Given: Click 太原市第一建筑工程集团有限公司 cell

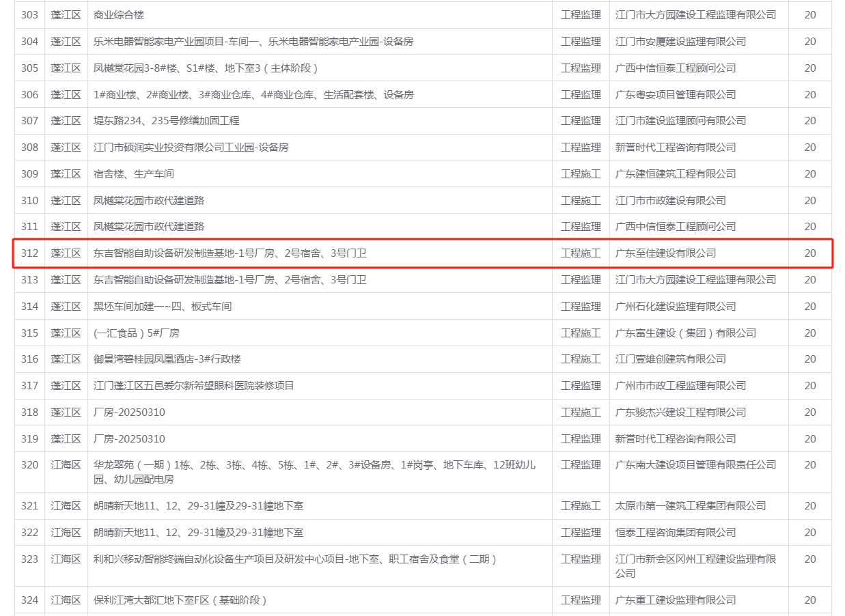Looking at the screenshot, I should [x=691, y=506].
